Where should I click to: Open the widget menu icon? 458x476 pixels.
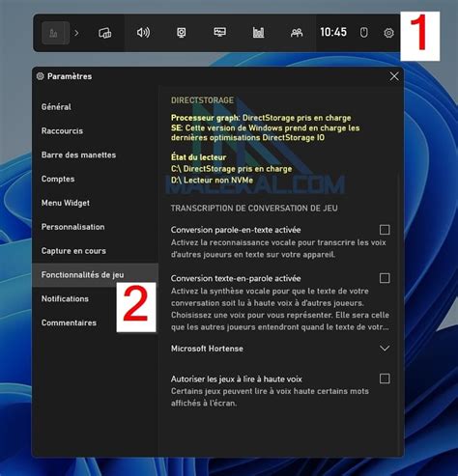tap(104, 33)
